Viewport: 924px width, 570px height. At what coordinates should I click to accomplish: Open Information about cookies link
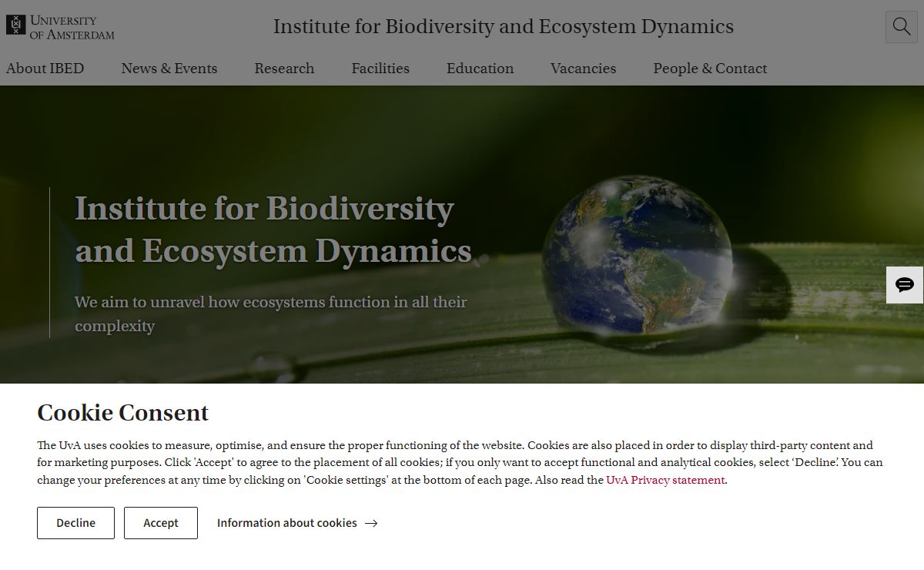pos(286,523)
